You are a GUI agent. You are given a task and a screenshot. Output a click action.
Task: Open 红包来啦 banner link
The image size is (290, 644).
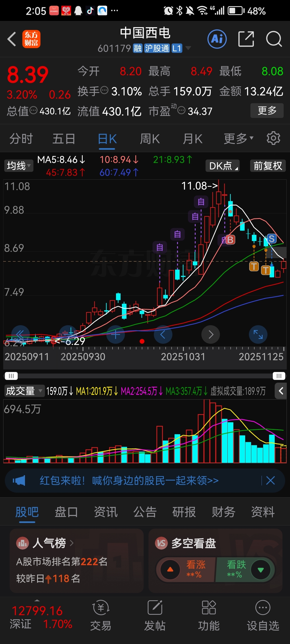(x=129, y=481)
